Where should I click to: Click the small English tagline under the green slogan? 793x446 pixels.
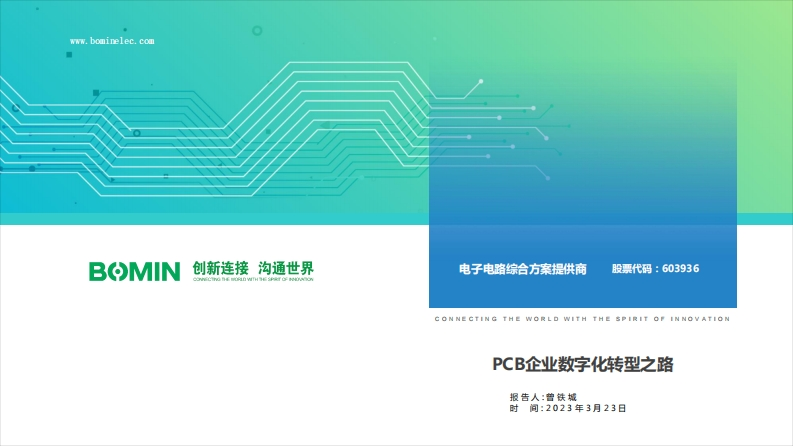coord(253,279)
